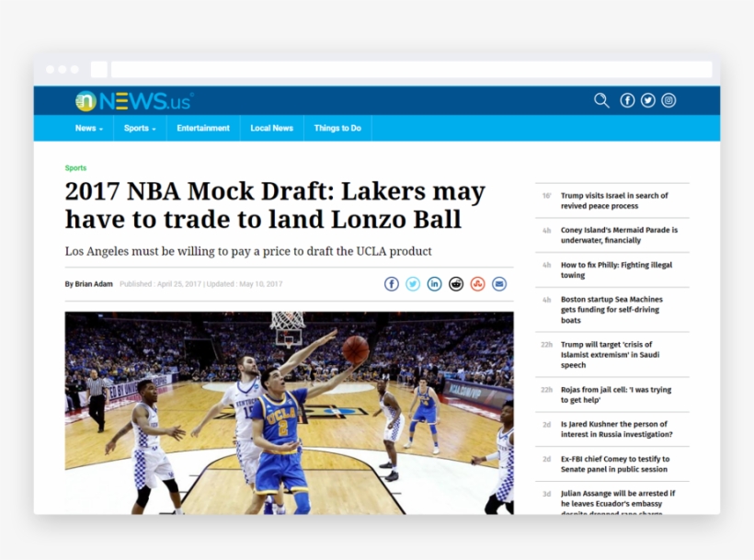The height and width of the screenshot is (560, 754).
Task: Open the Entertainment section
Action: [x=203, y=129]
